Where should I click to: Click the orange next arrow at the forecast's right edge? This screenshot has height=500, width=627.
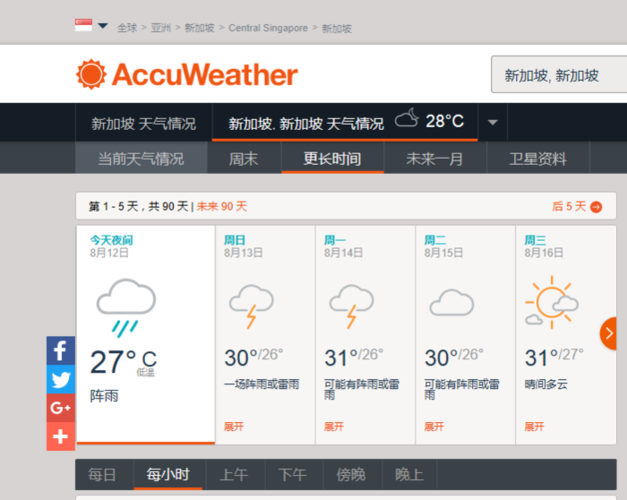[x=609, y=333]
